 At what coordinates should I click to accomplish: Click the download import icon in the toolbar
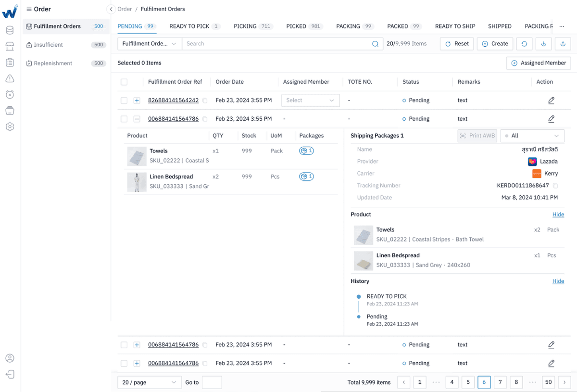(543, 43)
